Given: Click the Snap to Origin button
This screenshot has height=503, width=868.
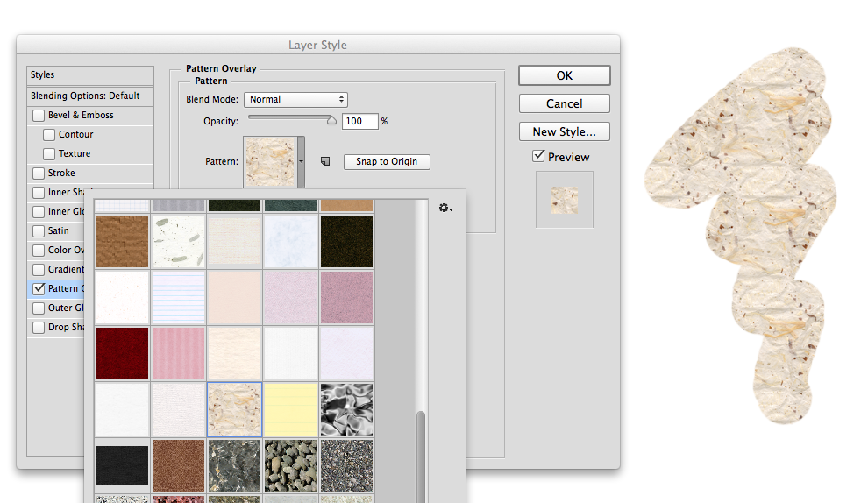Looking at the screenshot, I should [387, 161].
